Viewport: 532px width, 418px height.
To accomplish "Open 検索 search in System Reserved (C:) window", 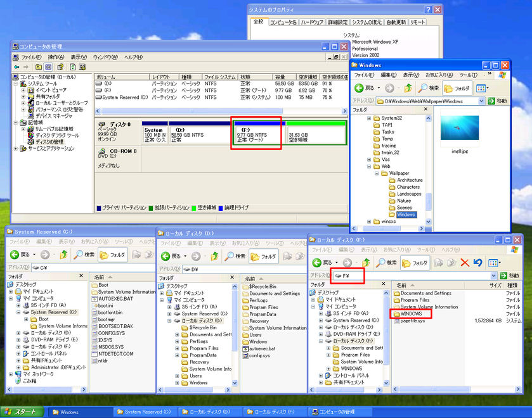I will pos(84,255).
